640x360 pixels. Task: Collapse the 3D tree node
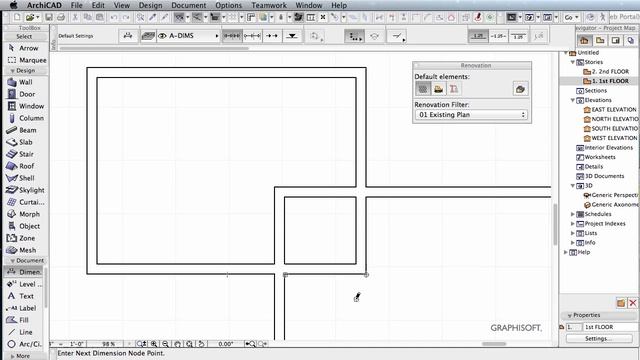click(x=572, y=186)
